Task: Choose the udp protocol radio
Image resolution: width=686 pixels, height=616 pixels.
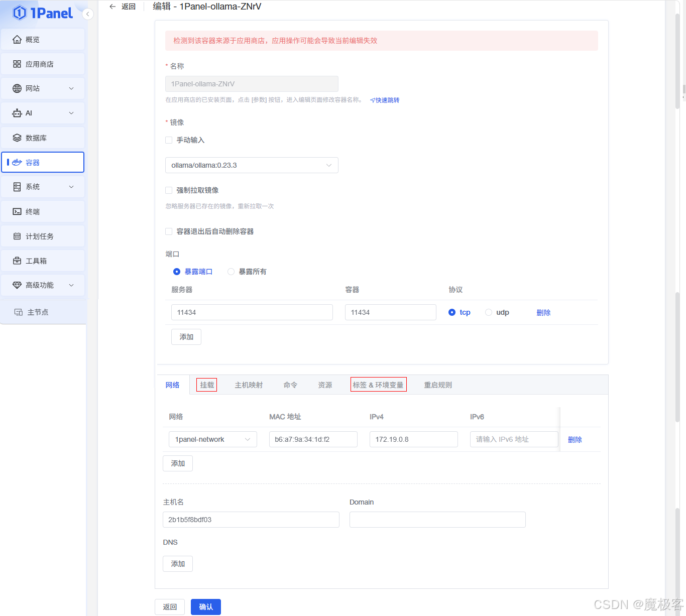Action: click(x=489, y=312)
